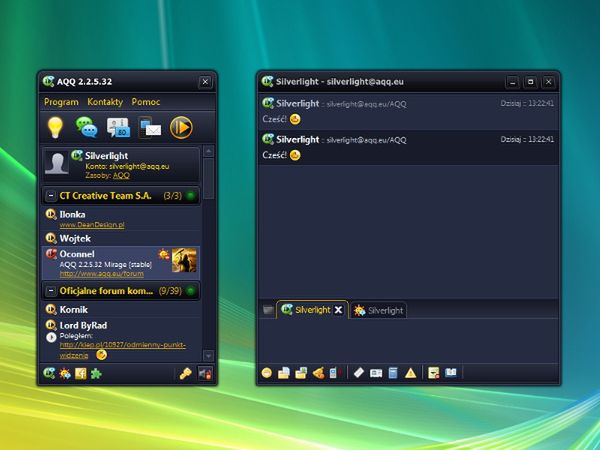The image size is (600, 450).
Task: Close the active Silverlight chat tab
Action: coord(339,310)
